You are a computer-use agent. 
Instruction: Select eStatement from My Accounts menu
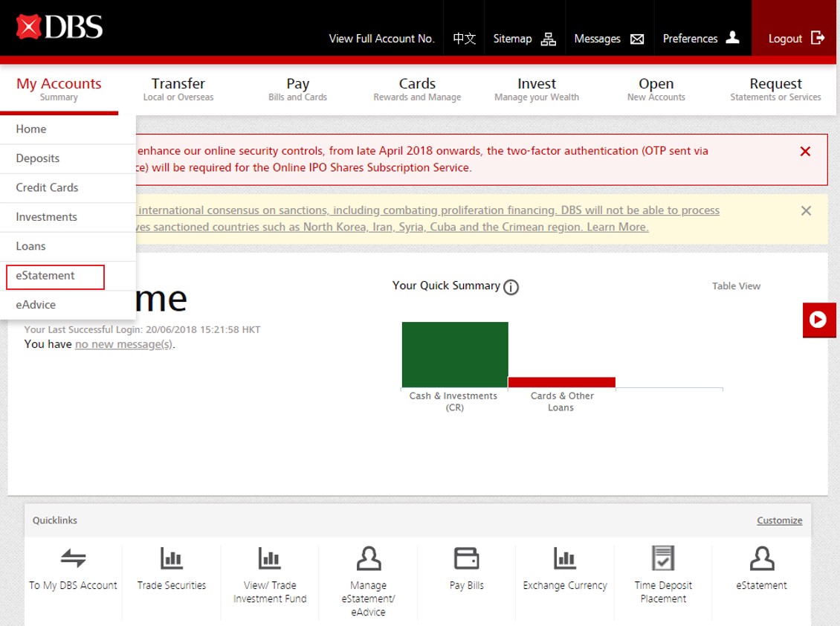[x=46, y=276]
